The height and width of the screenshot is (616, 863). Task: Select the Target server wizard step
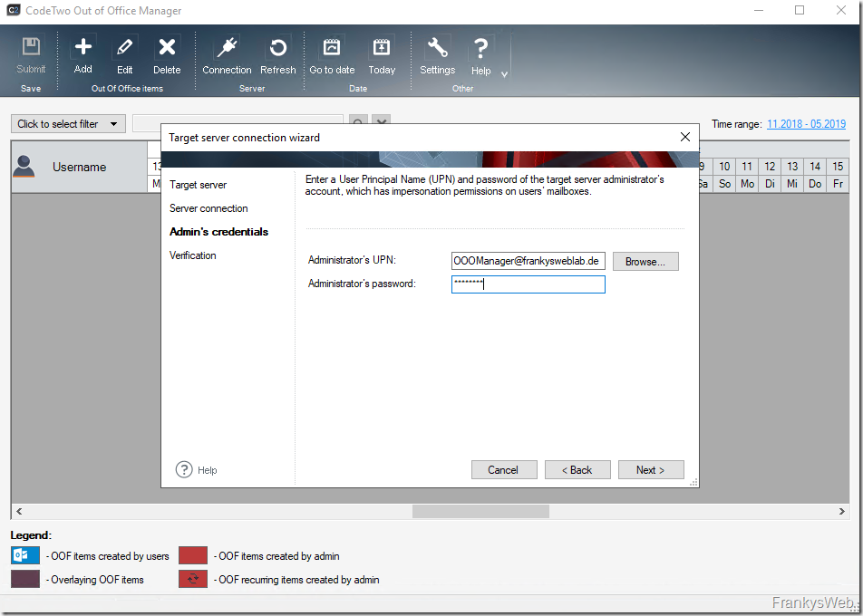(199, 185)
